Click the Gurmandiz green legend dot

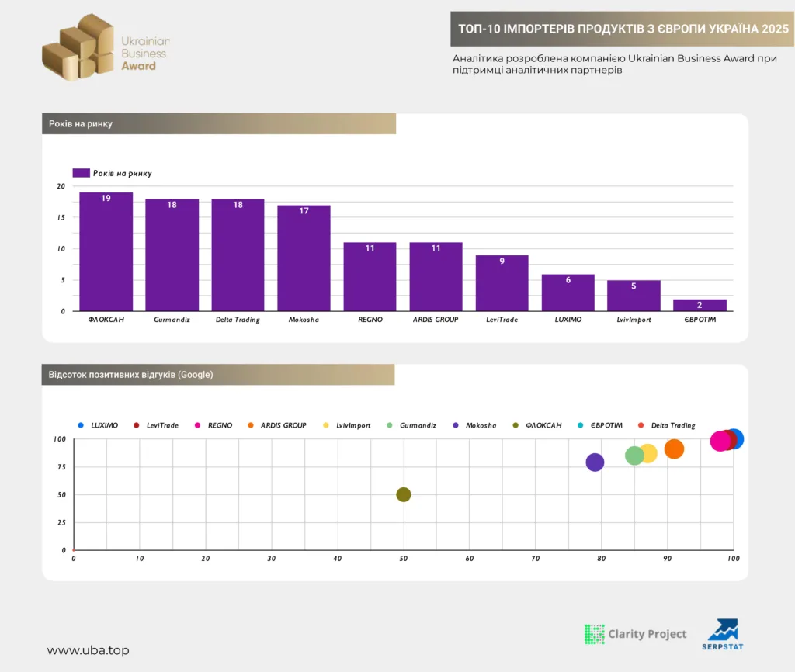pos(390,425)
